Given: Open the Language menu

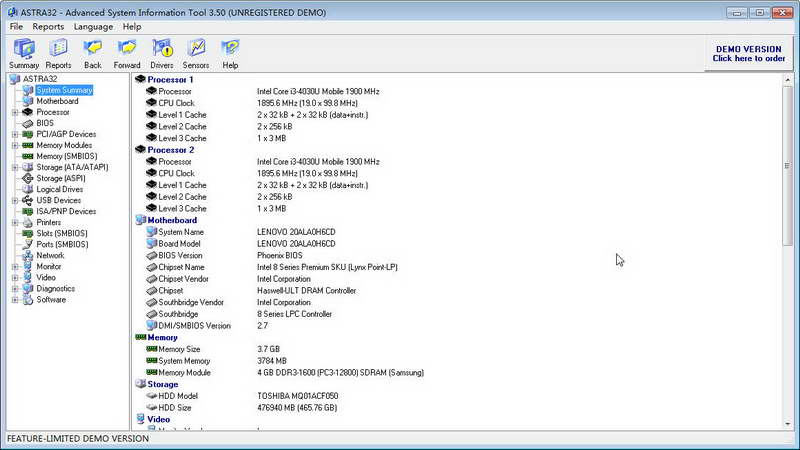Looking at the screenshot, I should tap(93, 27).
